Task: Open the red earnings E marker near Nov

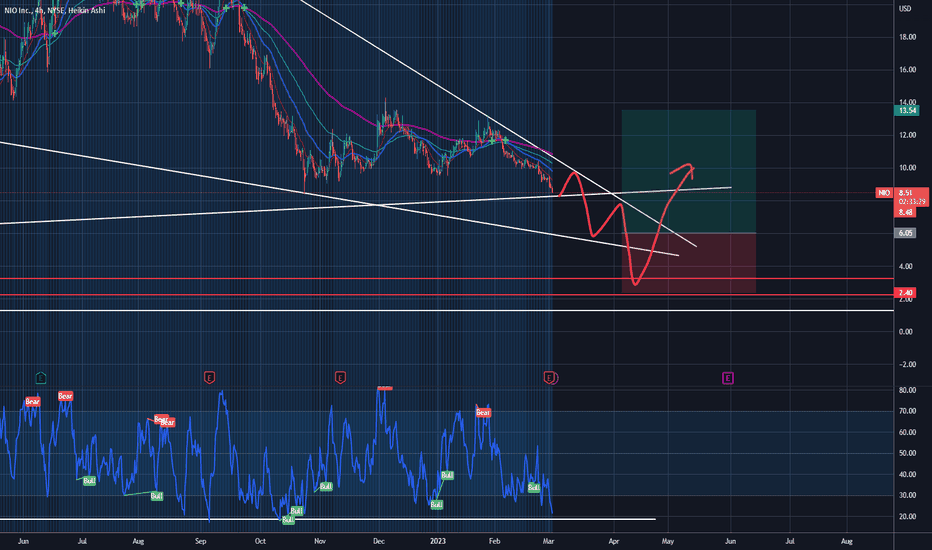Action: coord(340,378)
